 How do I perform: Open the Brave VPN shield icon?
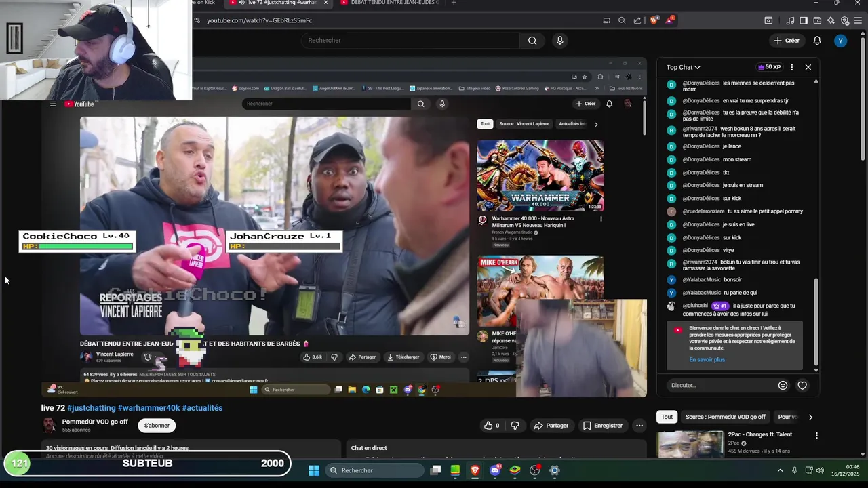[x=844, y=20]
